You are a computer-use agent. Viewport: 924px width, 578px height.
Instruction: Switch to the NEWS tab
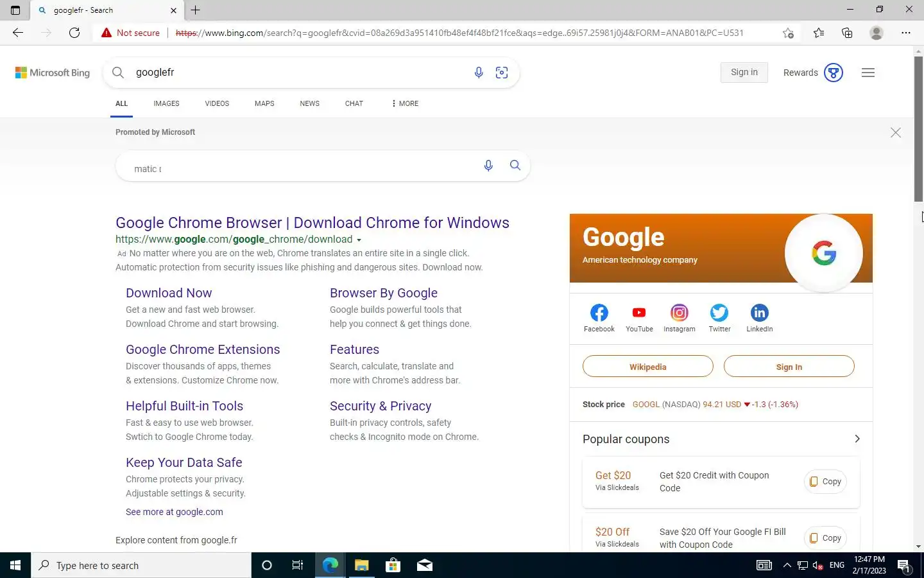coord(309,103)
